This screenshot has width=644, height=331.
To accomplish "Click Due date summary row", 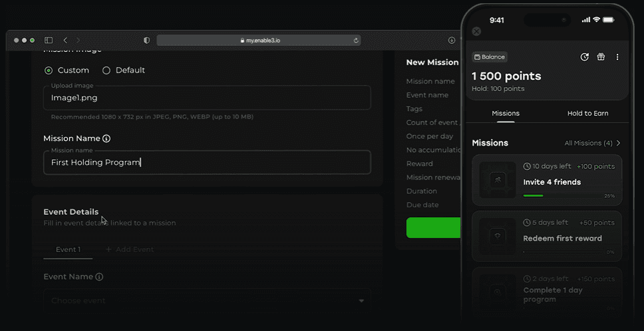I will point(422,205).
